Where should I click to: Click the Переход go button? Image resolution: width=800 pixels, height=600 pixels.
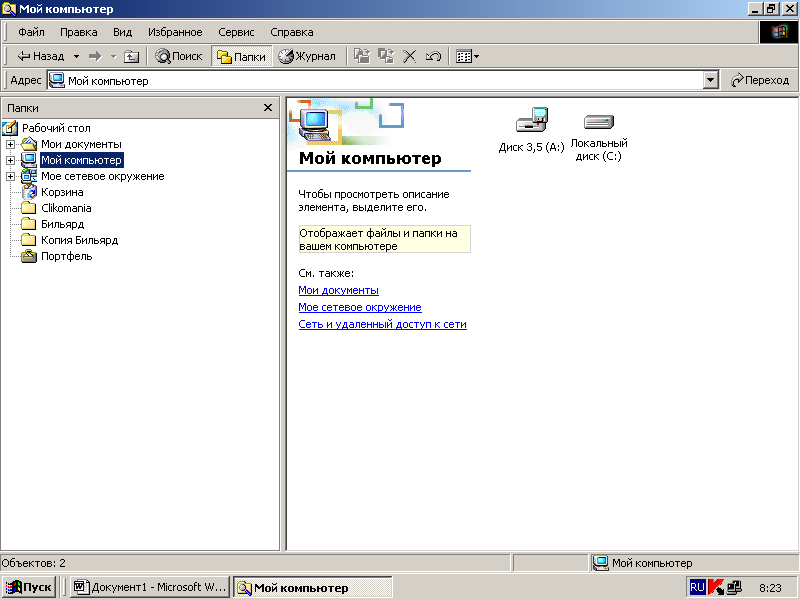(x=760, y=80)
